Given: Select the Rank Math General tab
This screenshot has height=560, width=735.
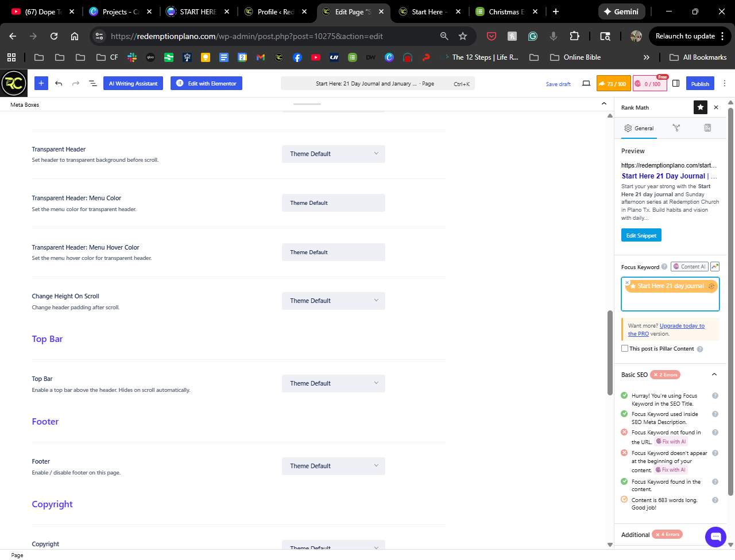Looking at the screenshot, I should point(639,129).
